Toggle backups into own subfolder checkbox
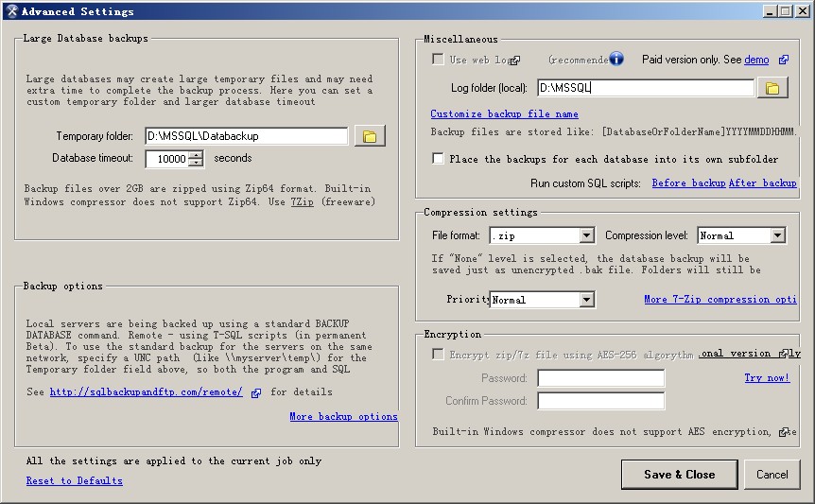The width and height of the screenshot is (815, 504). 438,159
